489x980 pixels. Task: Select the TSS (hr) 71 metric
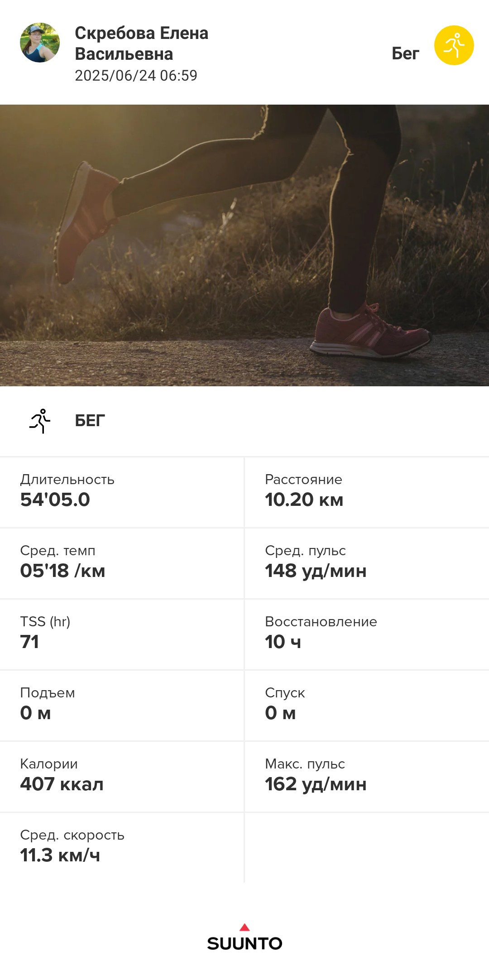[x=122, y=634]
